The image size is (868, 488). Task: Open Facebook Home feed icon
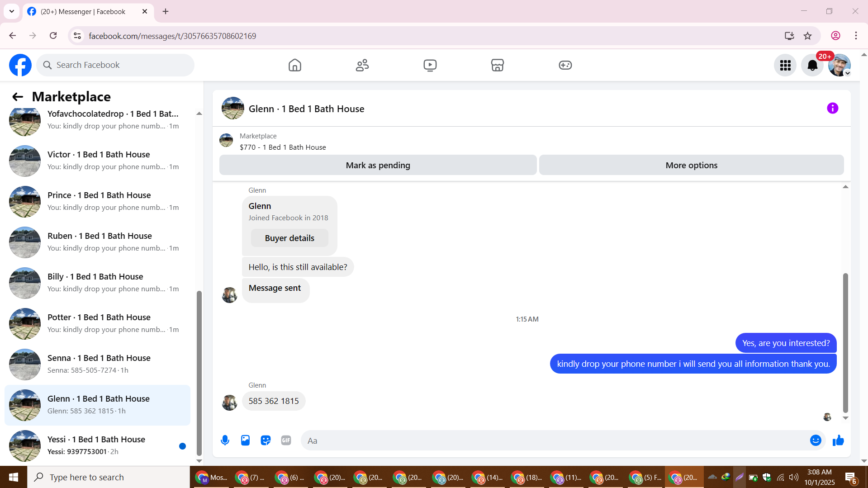point(294,65)
